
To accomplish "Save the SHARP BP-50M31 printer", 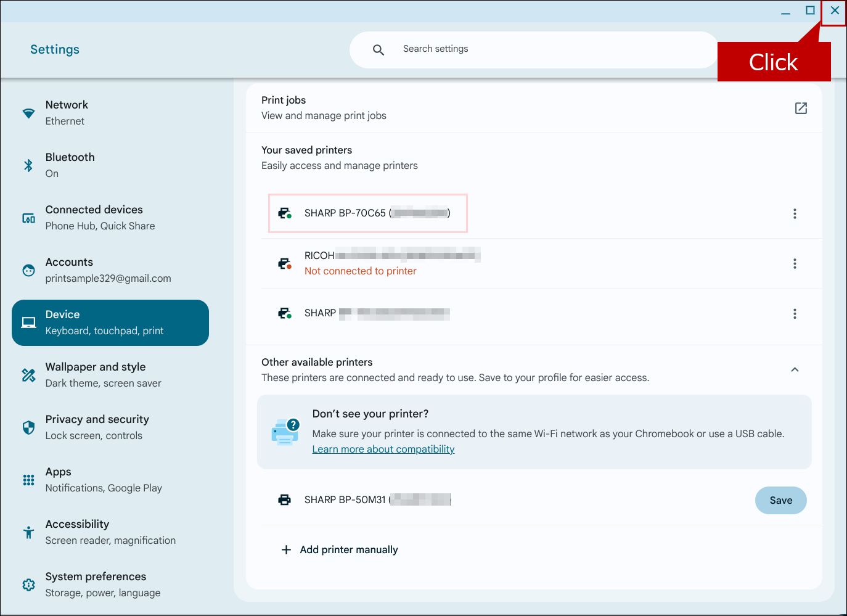I will [x=780, y=500].
